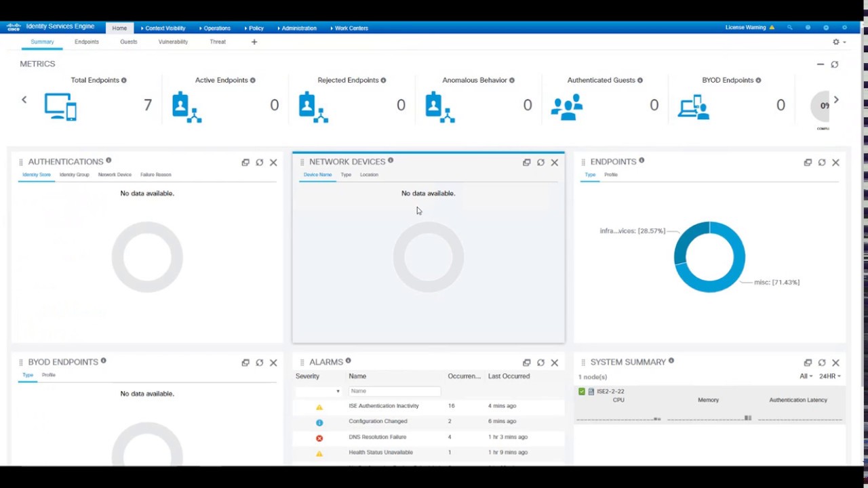Open the ISE Authentication Inactivity alarm

click(x=384, y=406)
